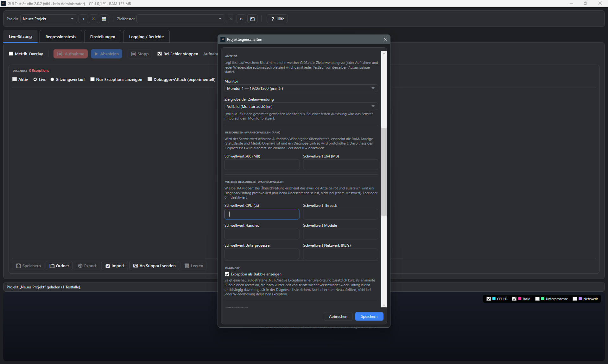Open the Projekt dropdown showing Neues Projekt
Screen dimensions: 608x364
(x=49, y=19)
